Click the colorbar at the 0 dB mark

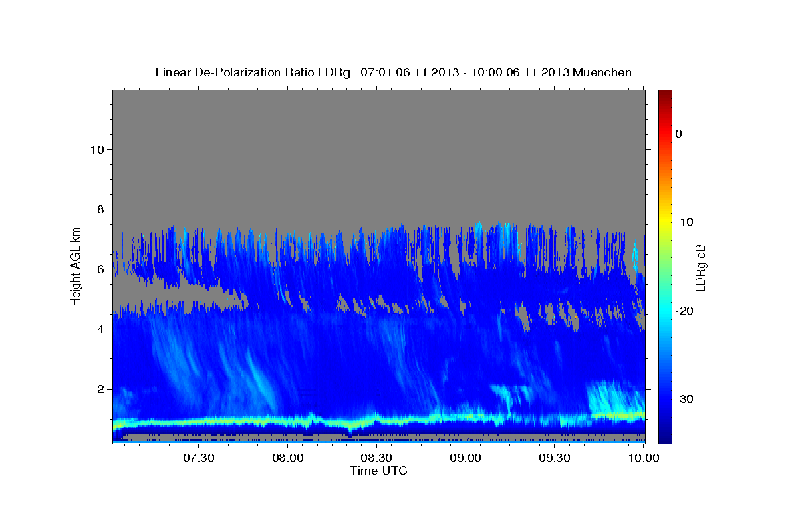click(665, 134)
